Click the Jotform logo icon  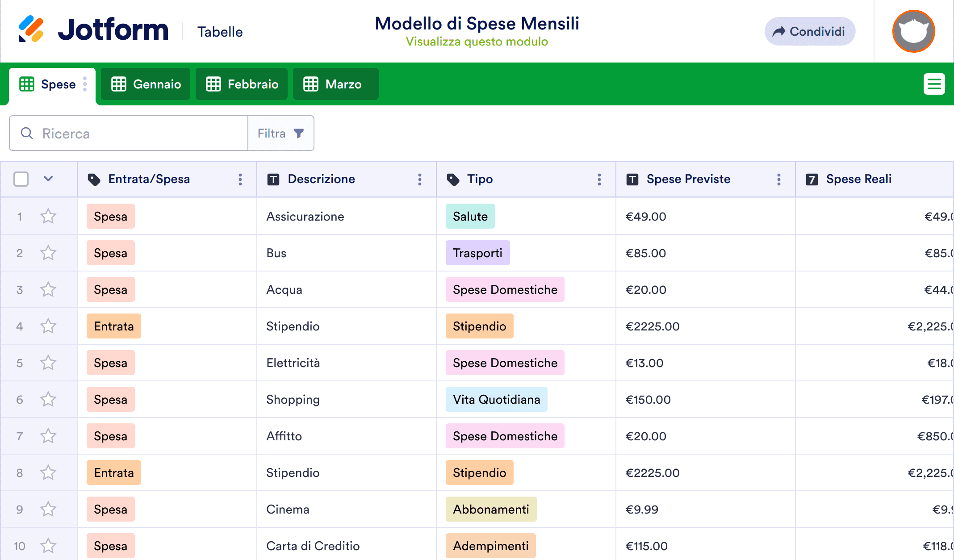tap(31, 29)
